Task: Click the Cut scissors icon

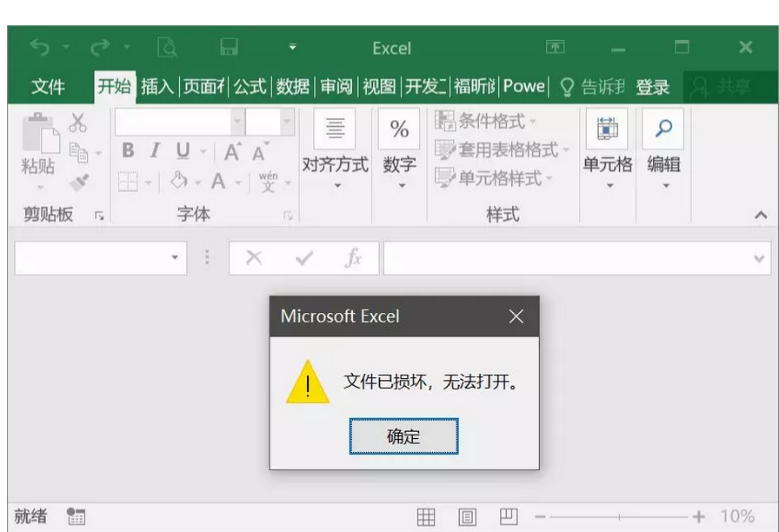Action: coord(77,123)
